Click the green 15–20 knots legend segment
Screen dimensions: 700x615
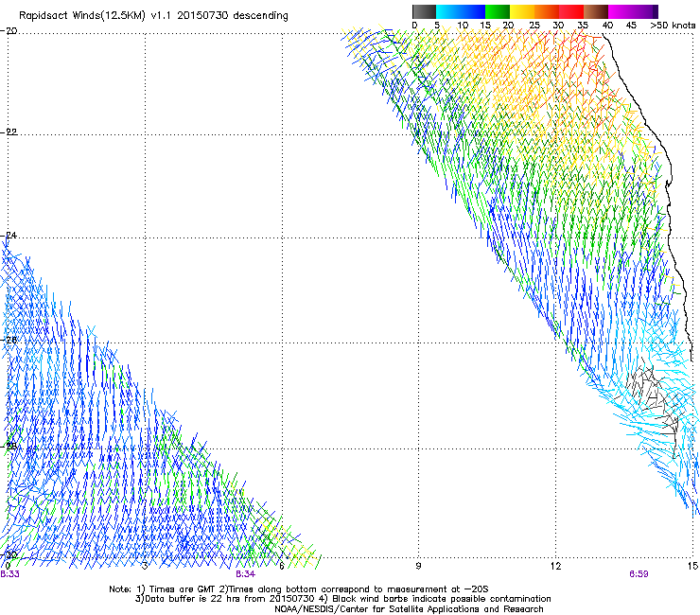[x=498, y=11]
